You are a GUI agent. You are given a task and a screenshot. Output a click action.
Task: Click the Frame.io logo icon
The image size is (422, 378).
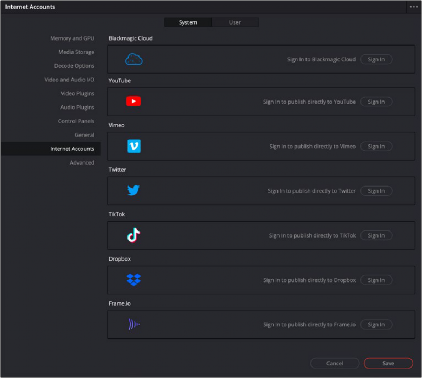pos(134,324)
